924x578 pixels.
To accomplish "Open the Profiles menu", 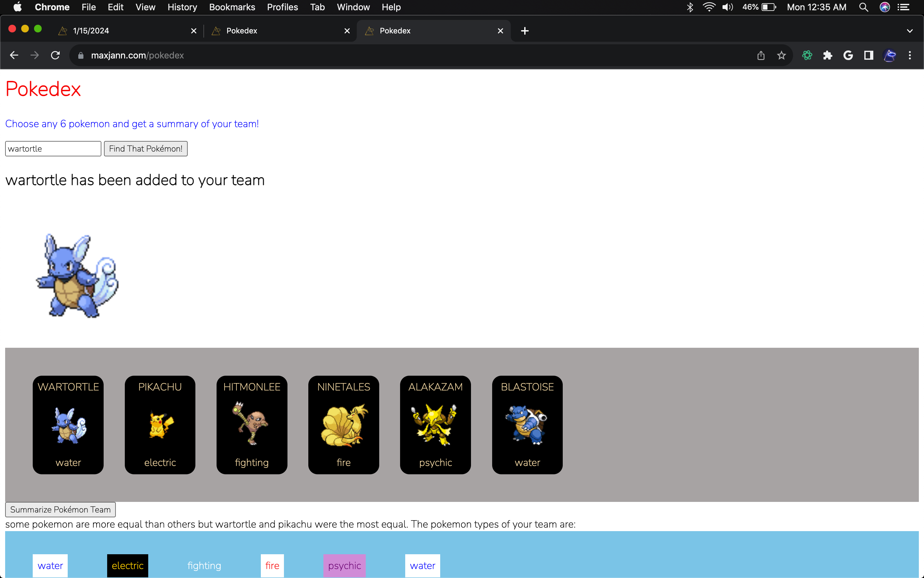I will coord(283,7).
